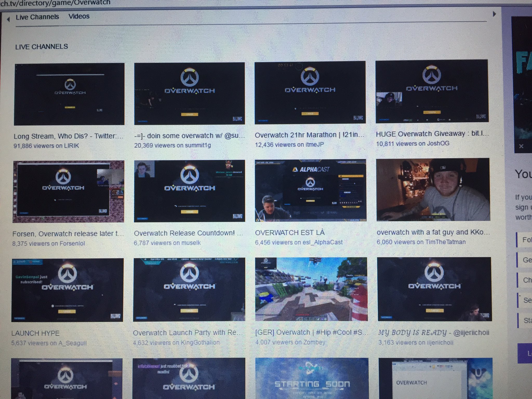Go to KingGothalion channel from viewer line
This screenshot has height=399, width=532.
click(176, 343)
